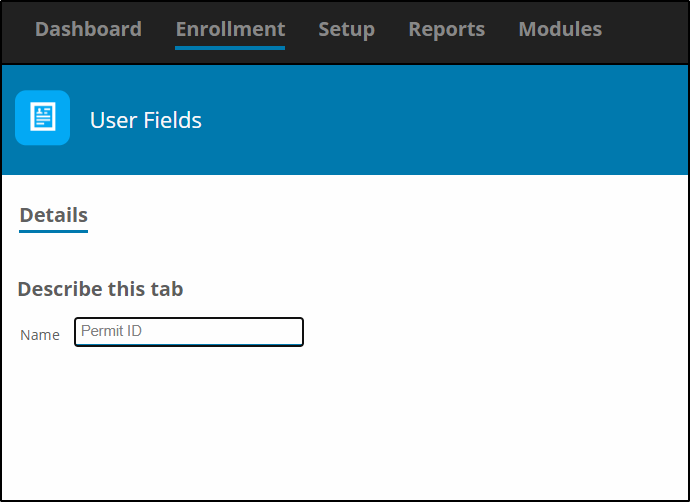Select the blue profile form icon in header
The image size is (690, 502).
pyautogui.click(x=43, y=117)
